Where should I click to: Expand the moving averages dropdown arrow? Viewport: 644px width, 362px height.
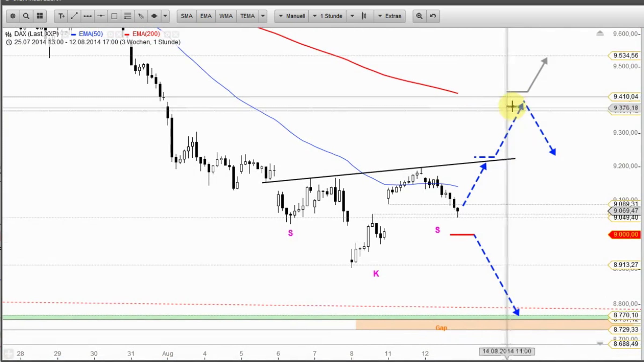pyautogui.click(x=263, y=16)
